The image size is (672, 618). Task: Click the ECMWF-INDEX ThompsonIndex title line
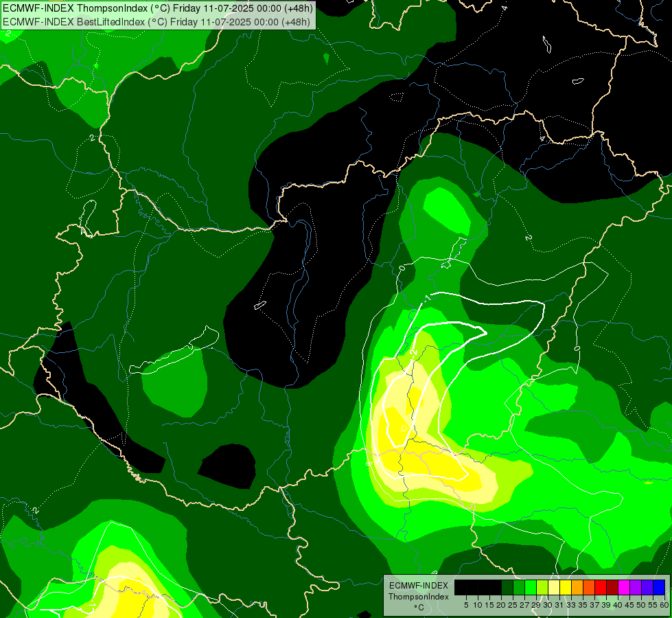point(158,8)
